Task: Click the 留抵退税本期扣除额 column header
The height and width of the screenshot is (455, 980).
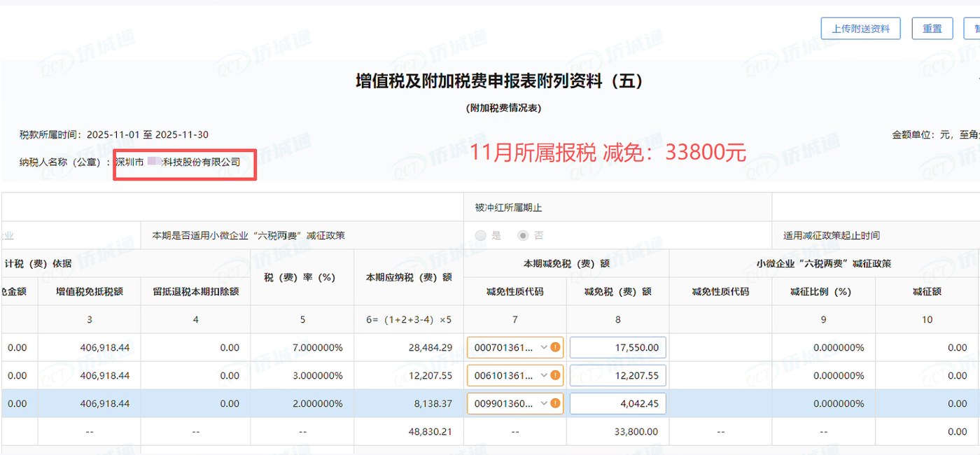Action: click(x=196, y=291)
